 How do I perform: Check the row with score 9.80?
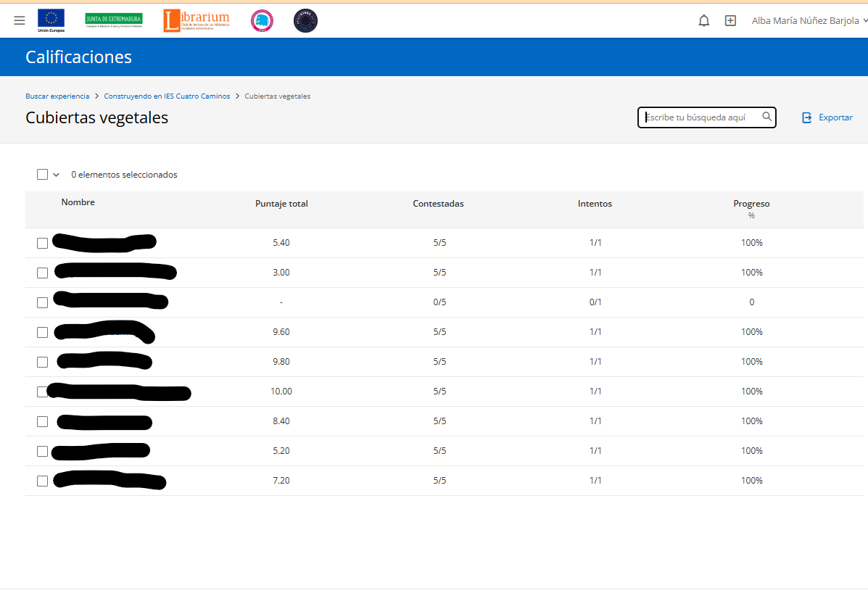pyautogui.click(x=42, y=362)
